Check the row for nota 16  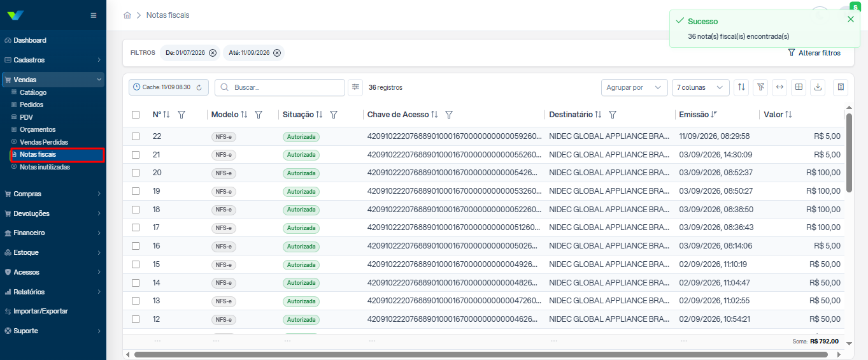coord(136,246)
